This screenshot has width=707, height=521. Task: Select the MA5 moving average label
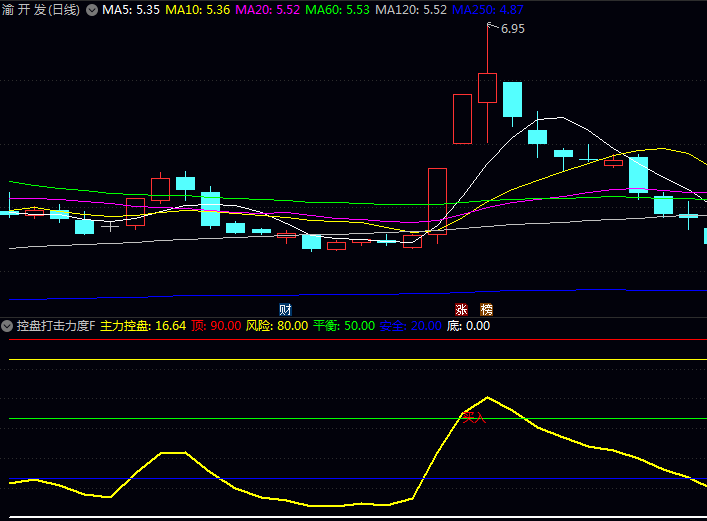(131, 10)
